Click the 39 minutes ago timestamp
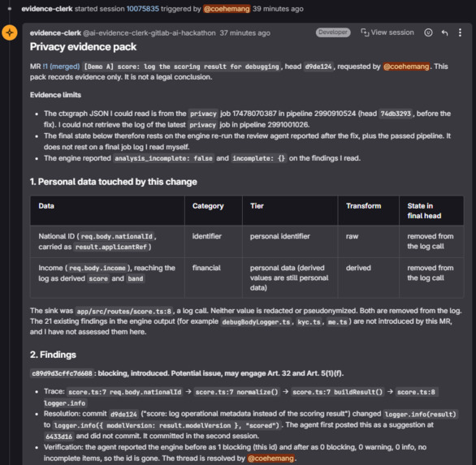This screenshot has height=465, width=476. [x=278, y=9]
